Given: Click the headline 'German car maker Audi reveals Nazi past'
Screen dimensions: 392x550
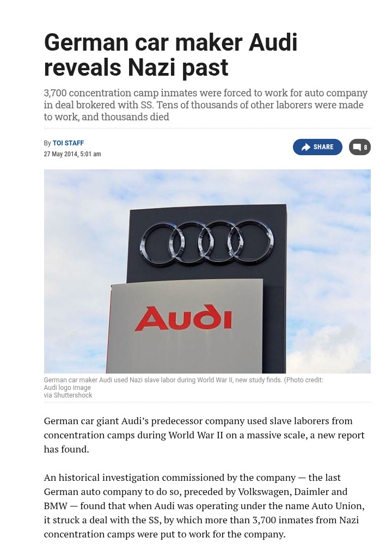Looking at the screenshot, I should tap(171, 54).
